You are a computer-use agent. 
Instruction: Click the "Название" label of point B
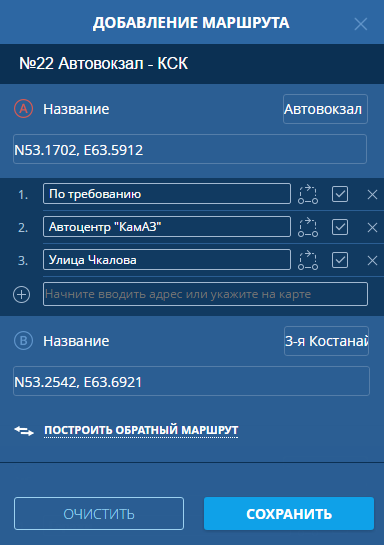(76, 341)
